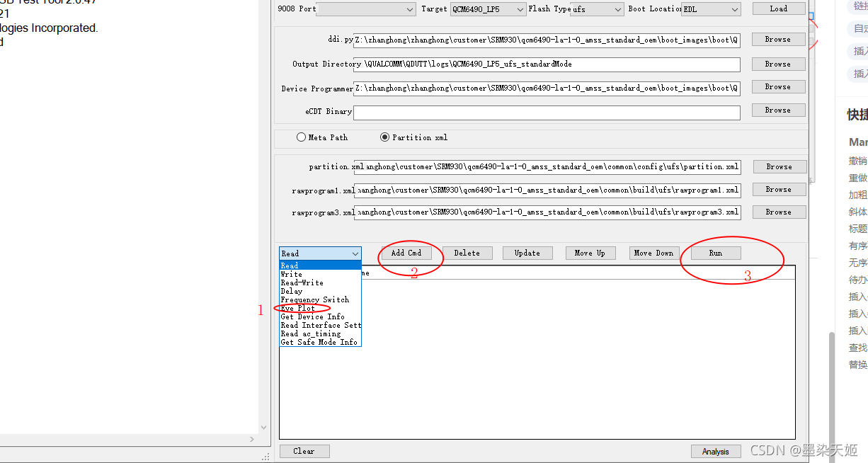This screenshot has height=463, width=868.
Task: Browse for the eCDT Binary
Action: click(778, 110)
